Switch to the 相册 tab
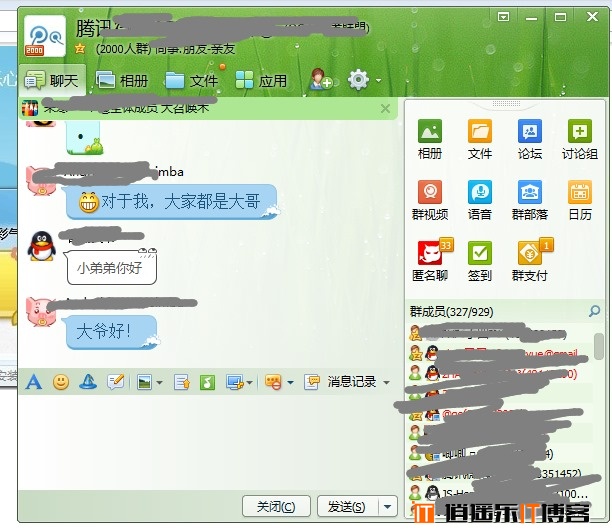Viewport: 612px width, 532px height. [122, 81]
